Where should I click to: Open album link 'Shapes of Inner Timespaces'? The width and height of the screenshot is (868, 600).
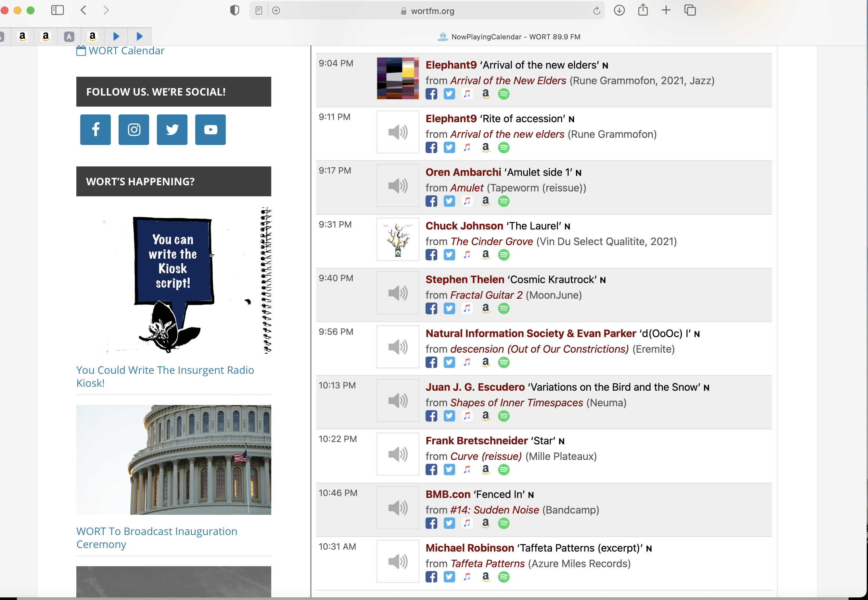[517, 403]
